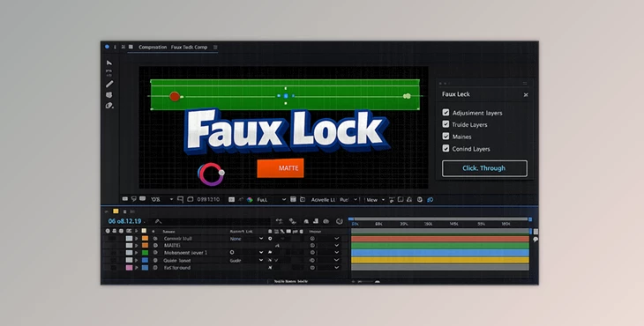Open the None parent dropdown
Viewport: 644px width, 326px height.
coord(246,238)
